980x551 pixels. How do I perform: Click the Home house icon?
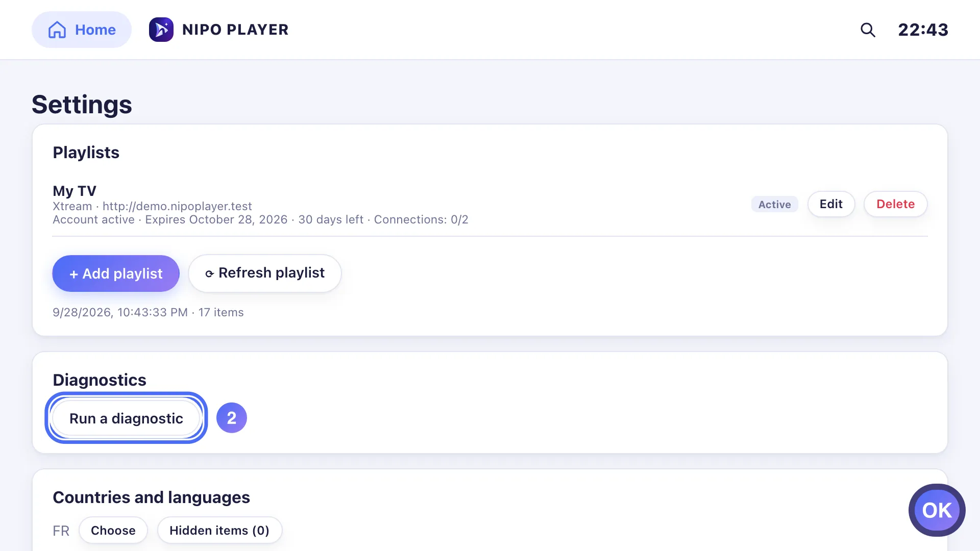point(57,30)
